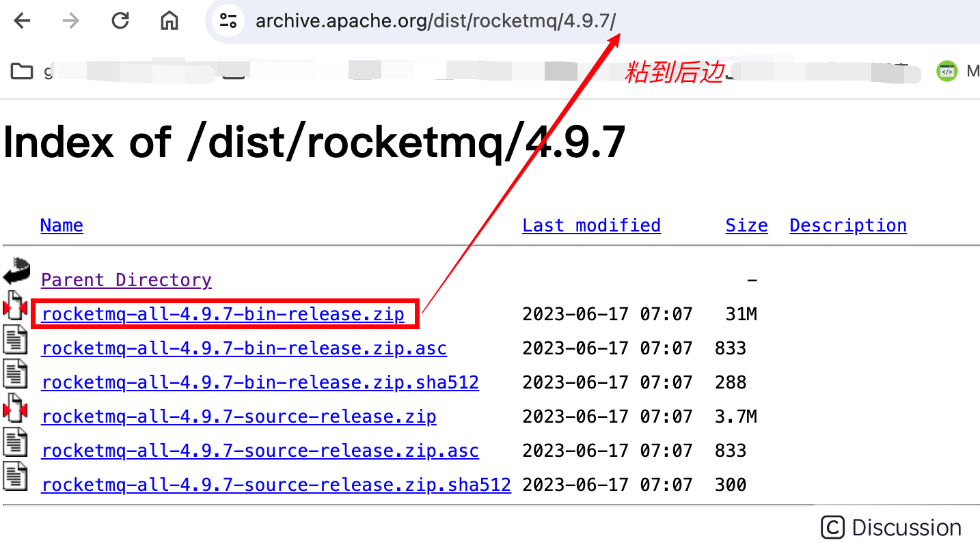The width and height of the screenshot is (980, 549).
Task: Open rocketmq-all-4.9.7-source-release.zip.asc
Action: (x=260, y=451)
